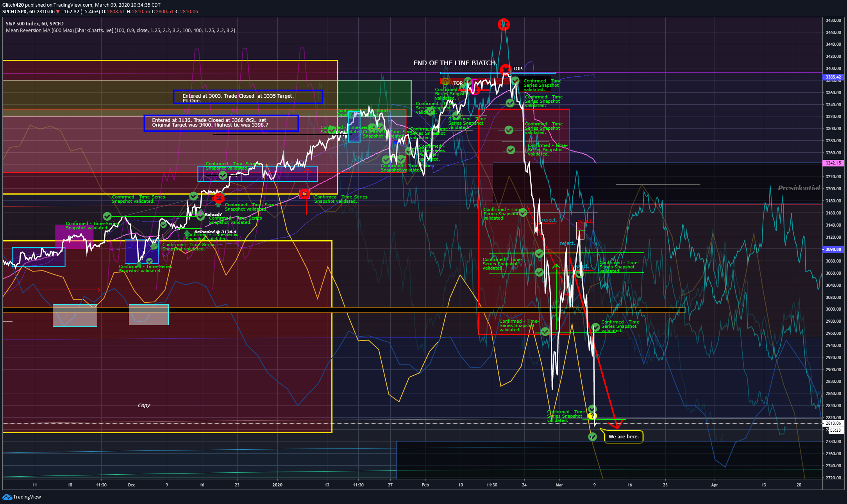Click the SPCFD:SPX ticker header line
Screen dimensions: 847x504
pos(100,11)
